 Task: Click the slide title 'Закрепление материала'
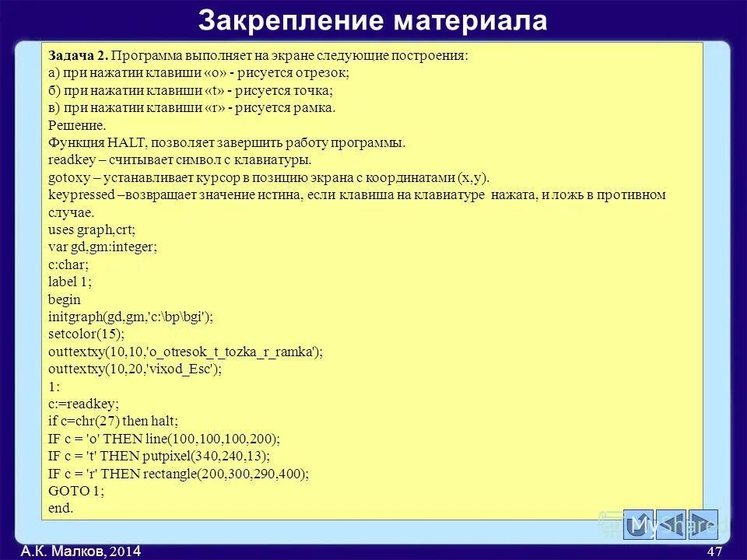point(373,20)
